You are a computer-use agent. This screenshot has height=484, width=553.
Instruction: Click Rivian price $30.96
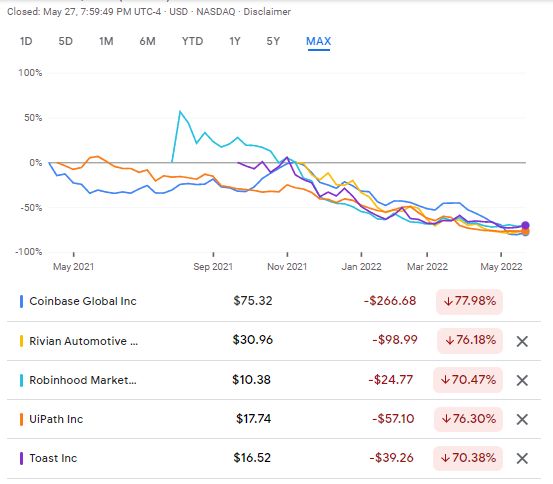coord(253,340)
